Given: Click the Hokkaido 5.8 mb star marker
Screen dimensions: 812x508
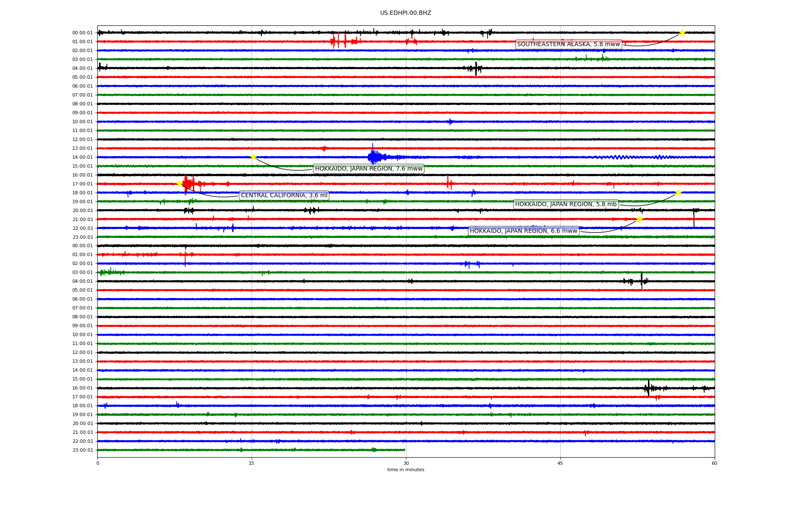Looking at the screenshot, I should pos(678,193).
